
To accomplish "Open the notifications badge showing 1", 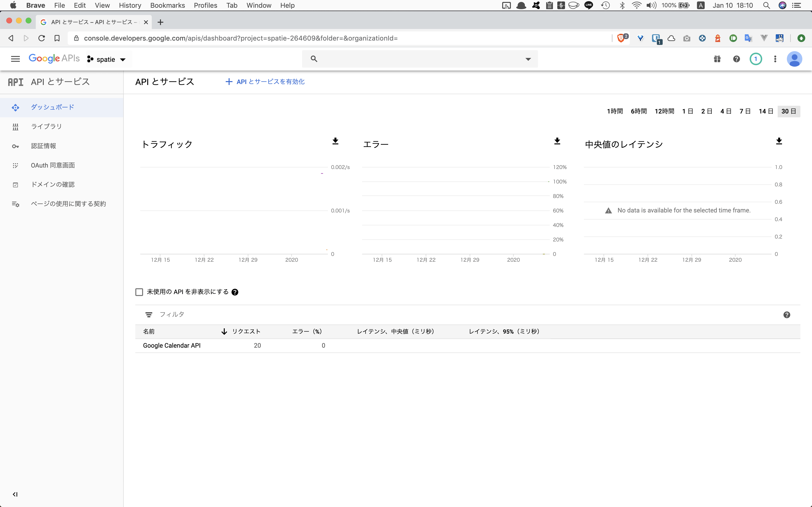I will coord(756,59).
